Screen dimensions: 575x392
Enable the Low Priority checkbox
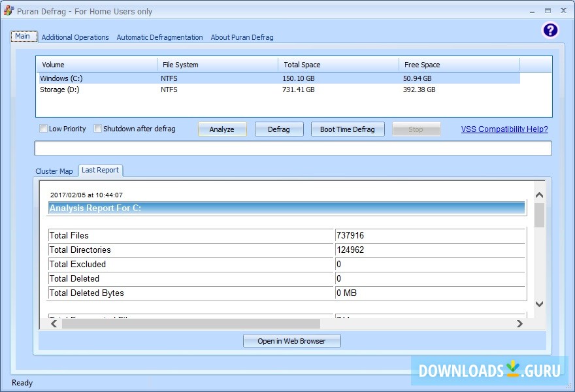[x=44, y=129]
